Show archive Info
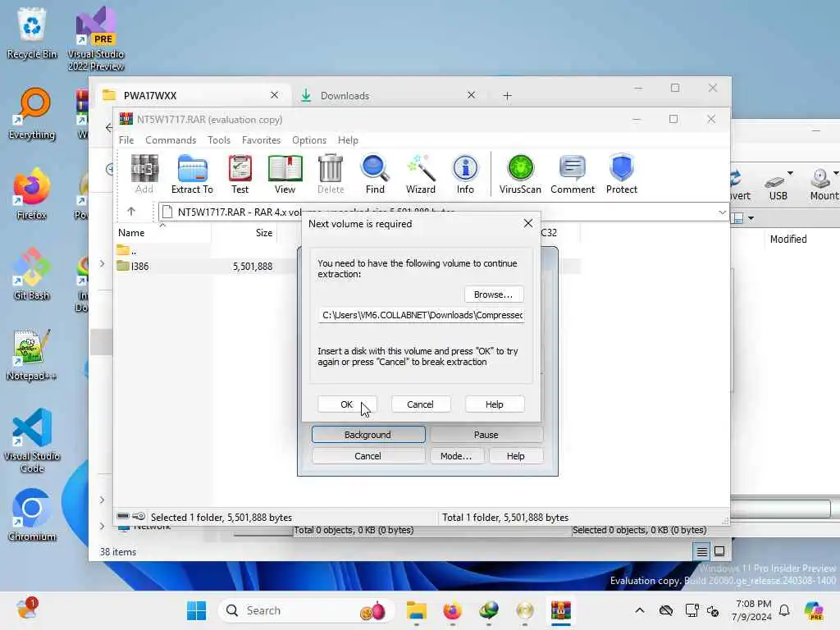 pos(465,174)
